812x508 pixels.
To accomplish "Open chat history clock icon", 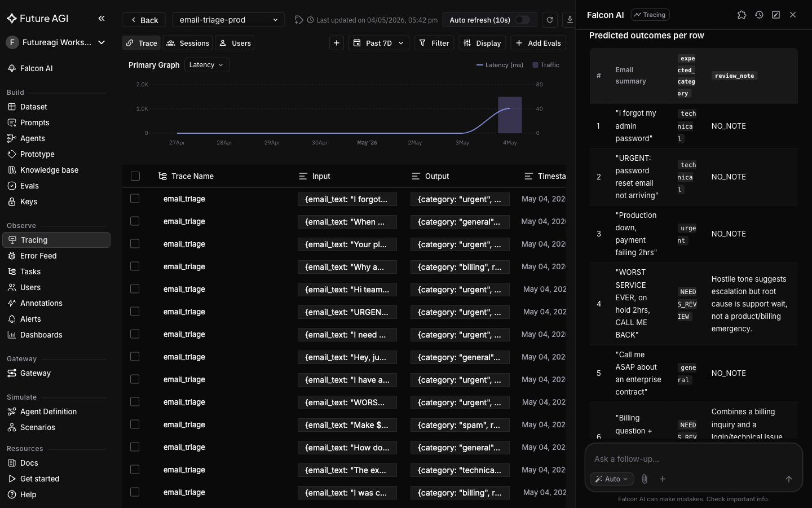I will click(x=759, y=15).
